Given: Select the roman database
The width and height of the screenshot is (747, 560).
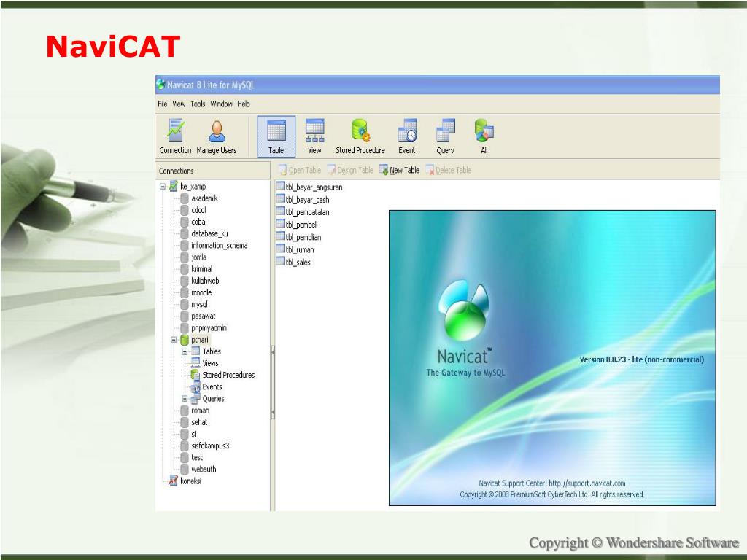Looking at the screenshot, I should pyautogui.click(x=200, y=411).
